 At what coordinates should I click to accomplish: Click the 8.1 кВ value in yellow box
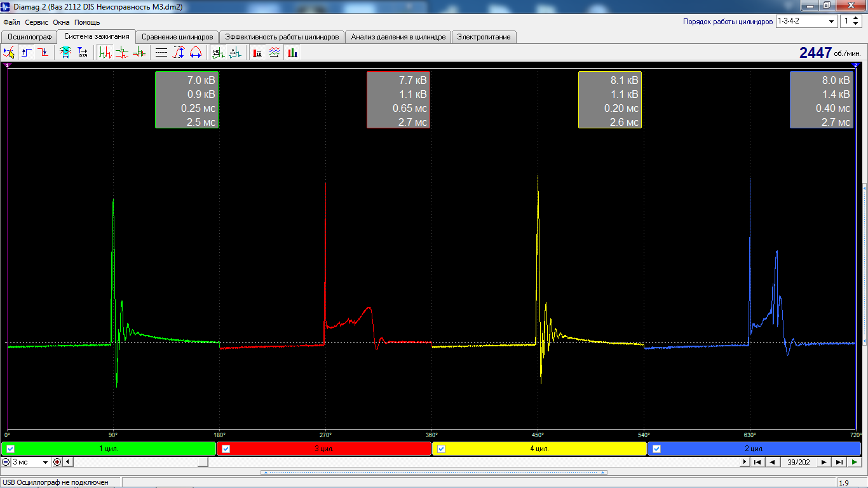pyautogui.click(x=625, y=81)
